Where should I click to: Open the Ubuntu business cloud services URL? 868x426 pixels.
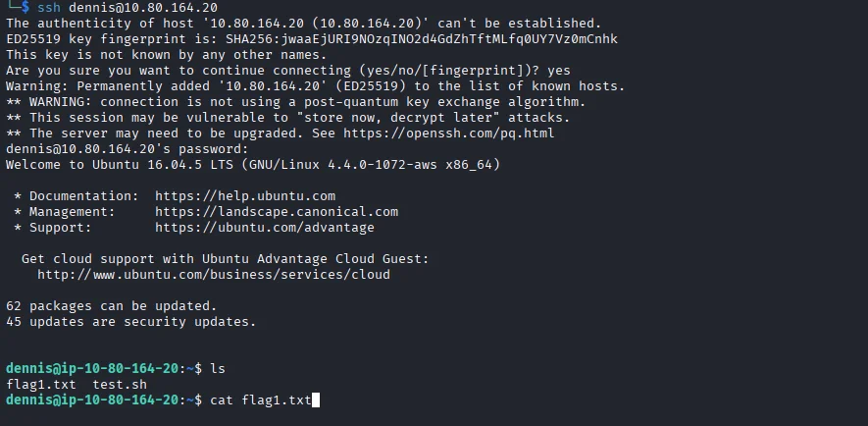(214, 274)
